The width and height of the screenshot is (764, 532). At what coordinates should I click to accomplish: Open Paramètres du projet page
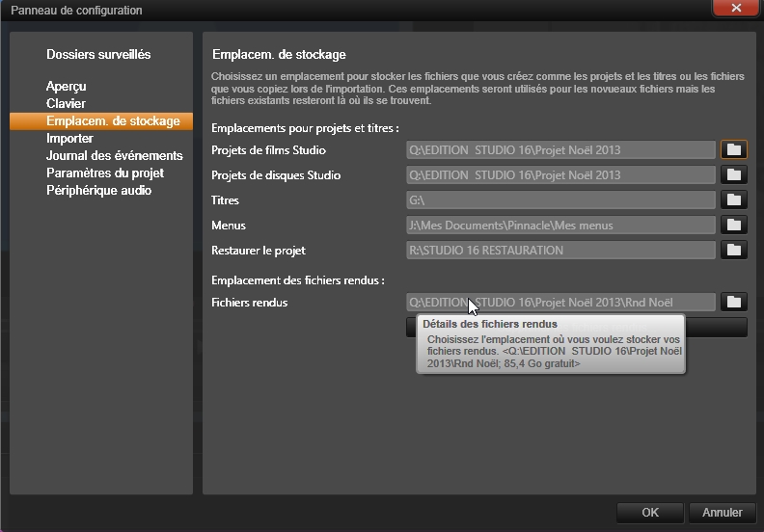pos(105,173)
